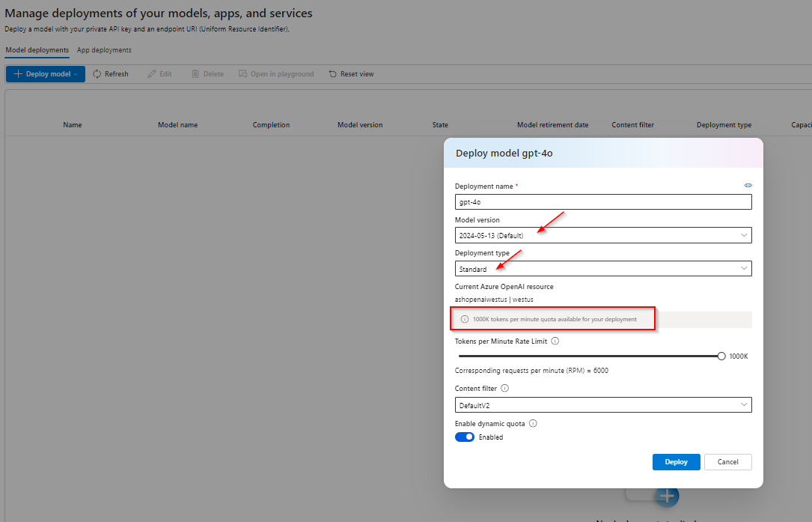Click the round plus icon below dialog
This screenshot has height=522, width=812.
(667, 496)
